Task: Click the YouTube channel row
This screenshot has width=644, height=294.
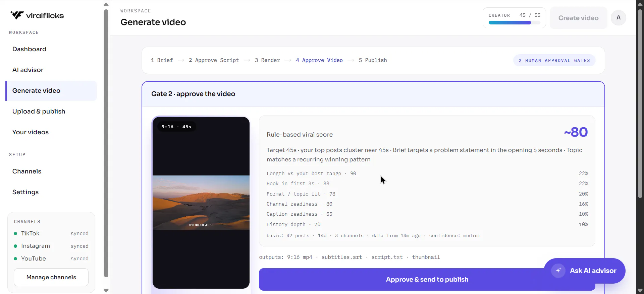Action: pyautogui.click(x=51, y=259)
